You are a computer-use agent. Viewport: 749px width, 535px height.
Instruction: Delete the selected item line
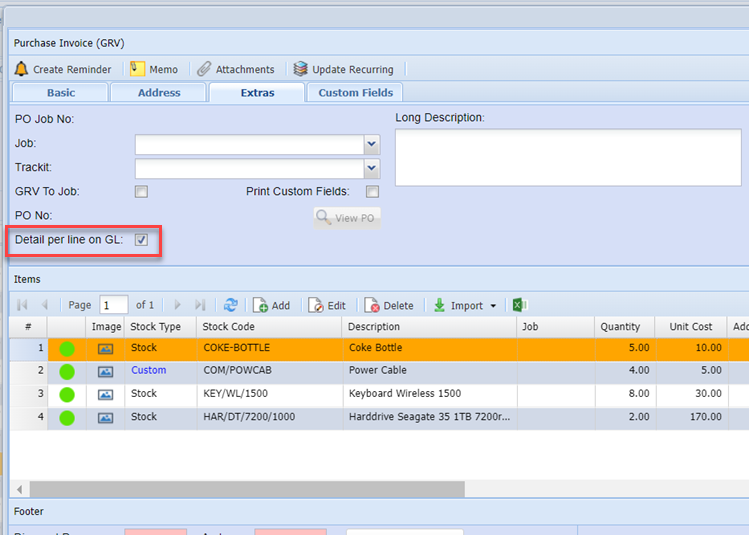[x=389, y=305]
